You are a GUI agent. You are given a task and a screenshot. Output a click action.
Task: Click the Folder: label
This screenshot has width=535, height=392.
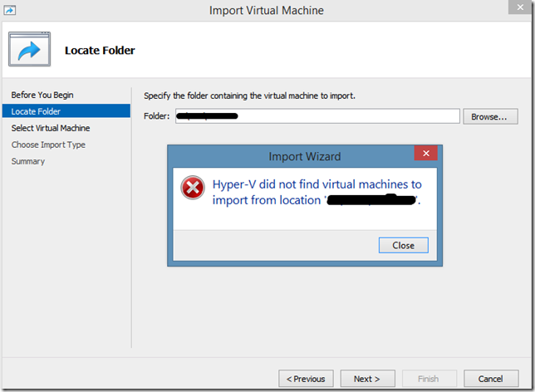[x=157, y=116]
